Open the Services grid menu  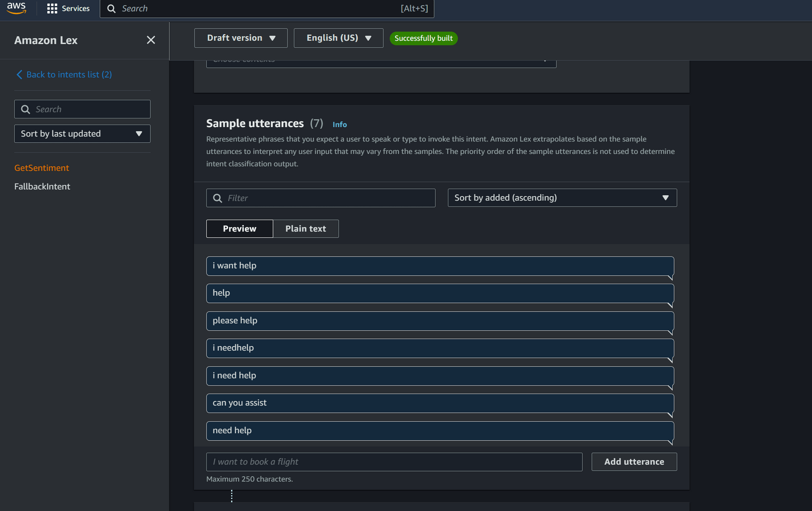click(x=68, y=8)
